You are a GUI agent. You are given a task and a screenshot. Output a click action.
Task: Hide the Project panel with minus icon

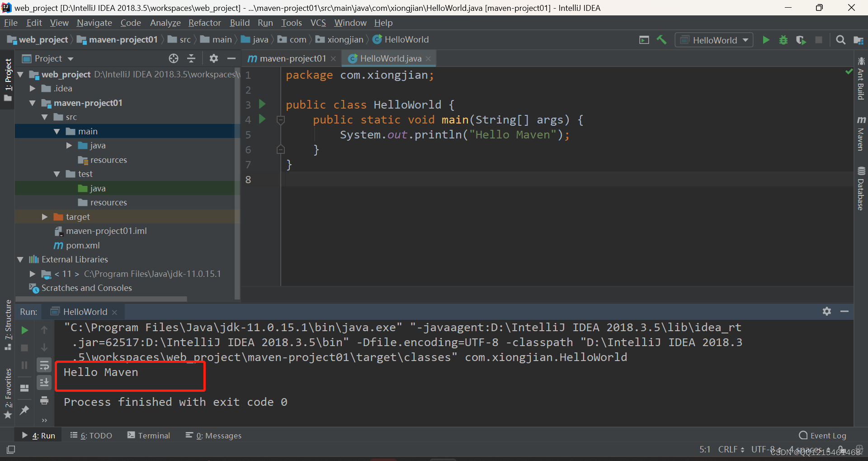pyautogui.click(x=231, y=58)
